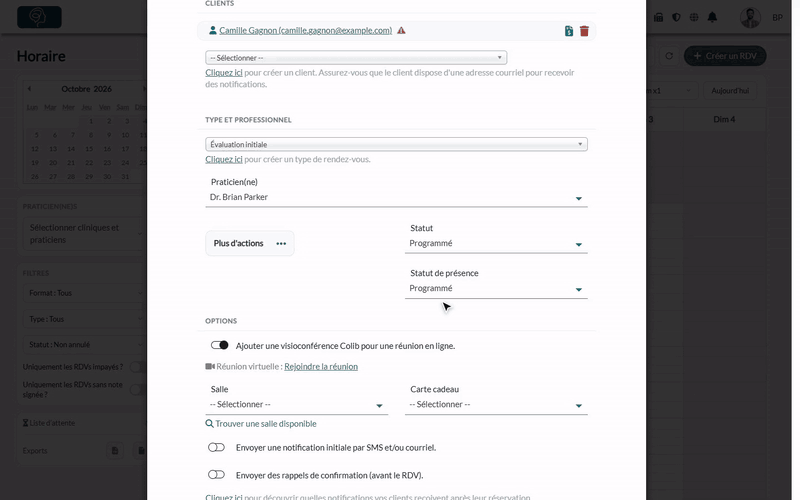Enable initial SMS/courriel notification toggle
This screenshot has height=500, width=800.
pyautogui.click(x=216, y=447)
